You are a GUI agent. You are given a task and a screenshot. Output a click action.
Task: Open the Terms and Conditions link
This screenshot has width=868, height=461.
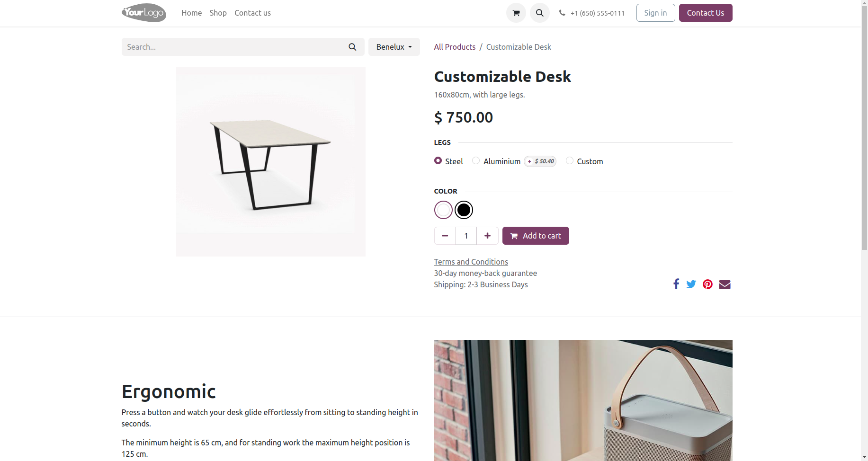coord(471,262)
